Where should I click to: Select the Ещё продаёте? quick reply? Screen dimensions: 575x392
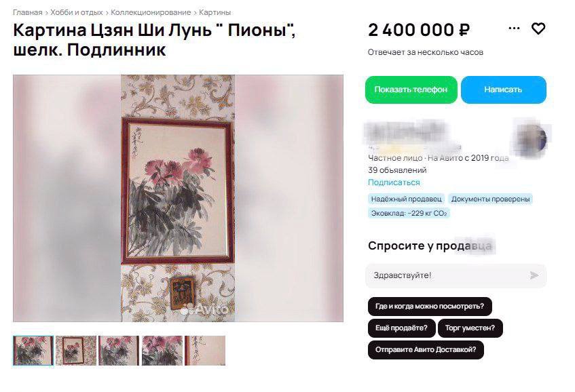click(401, 328)
